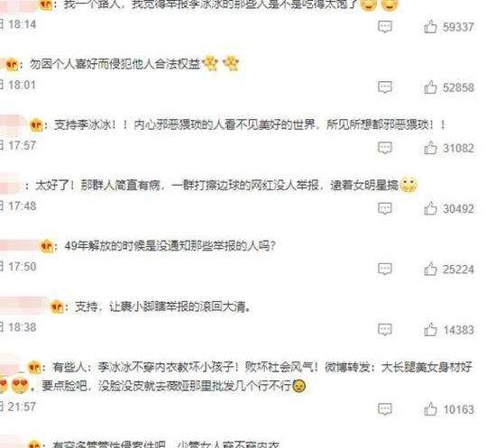The height and width of the screenshot is (448, 486).
Task: Open reply box for 17:50 comment
Action: point(385,269)
